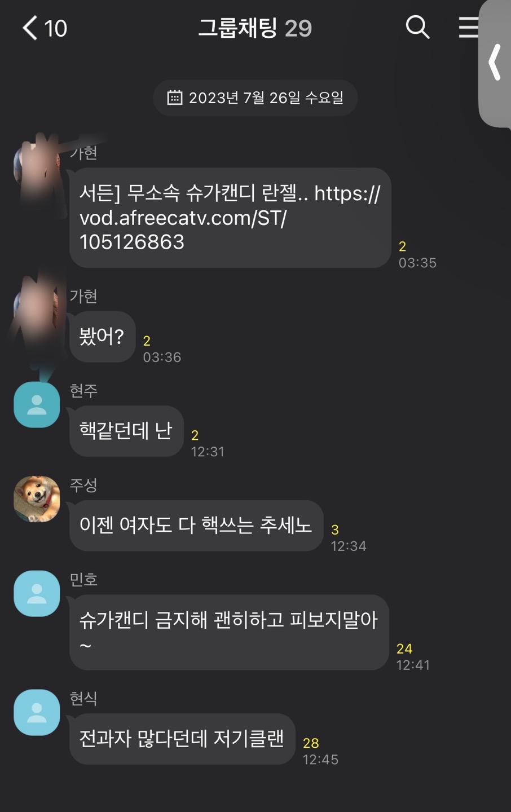Tap the 이젠 여자도 다 핵쓰는 추세노 message

(x=196, y=526)
